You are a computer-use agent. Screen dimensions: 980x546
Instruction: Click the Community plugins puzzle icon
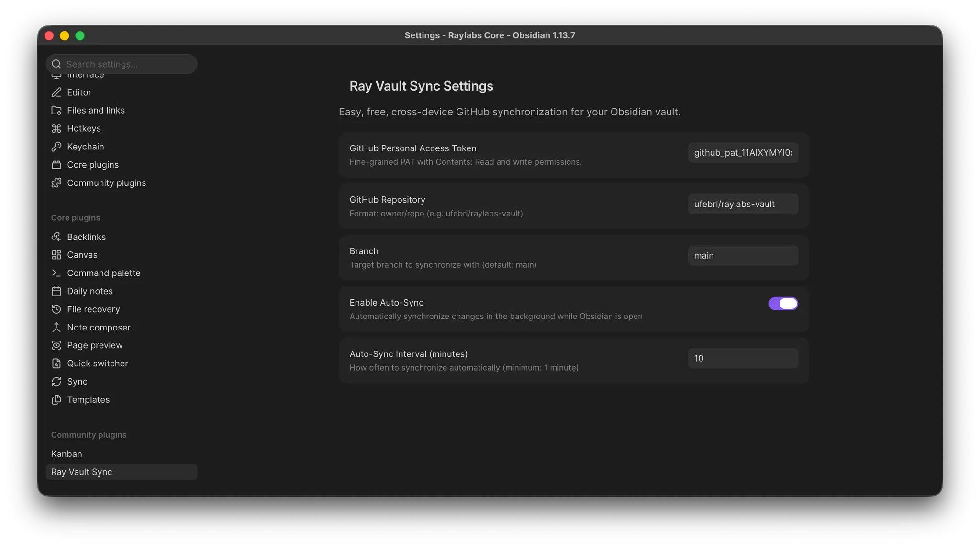coord(56,183)
